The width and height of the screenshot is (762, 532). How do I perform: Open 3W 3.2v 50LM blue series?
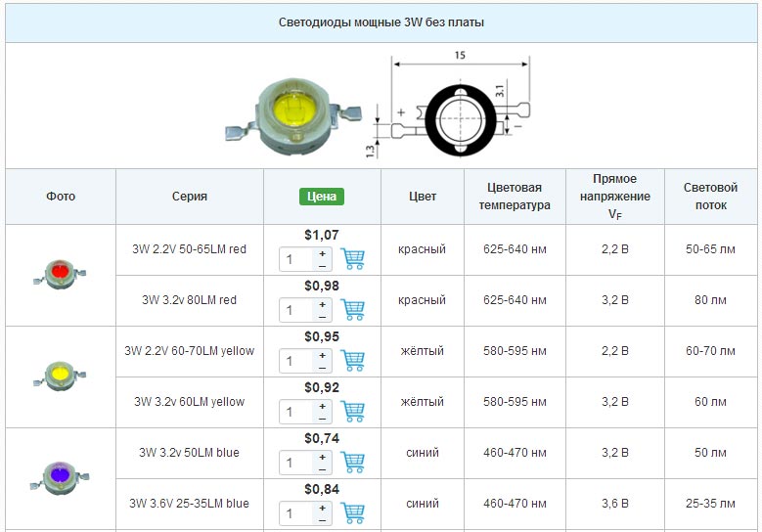coord(190,453)
